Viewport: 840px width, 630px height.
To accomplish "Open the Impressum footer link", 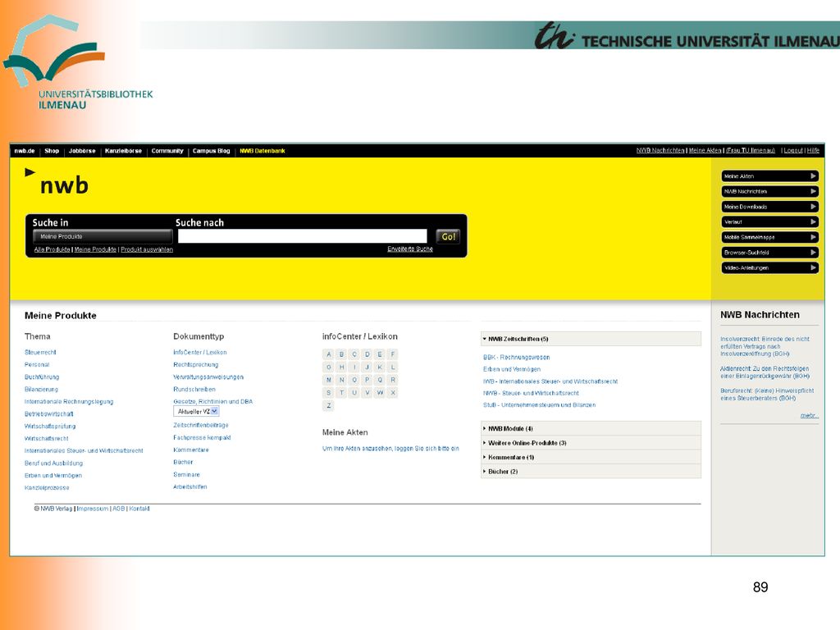I will (93, 509).
